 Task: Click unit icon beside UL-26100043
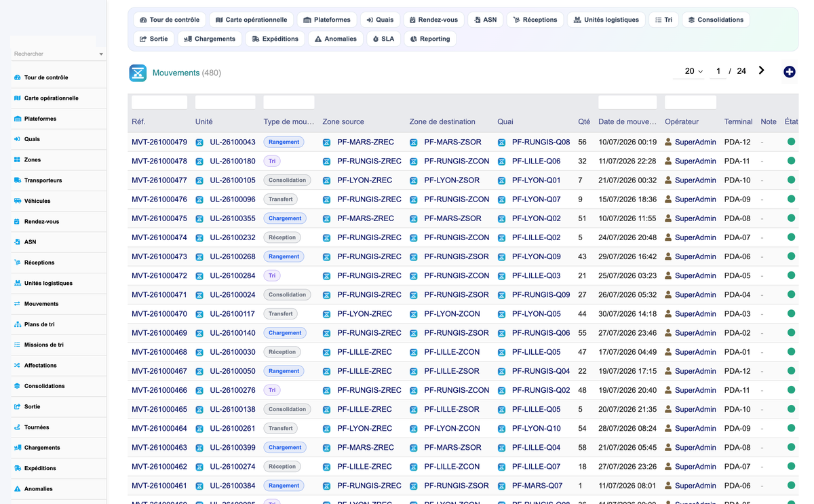pos(199,142)
